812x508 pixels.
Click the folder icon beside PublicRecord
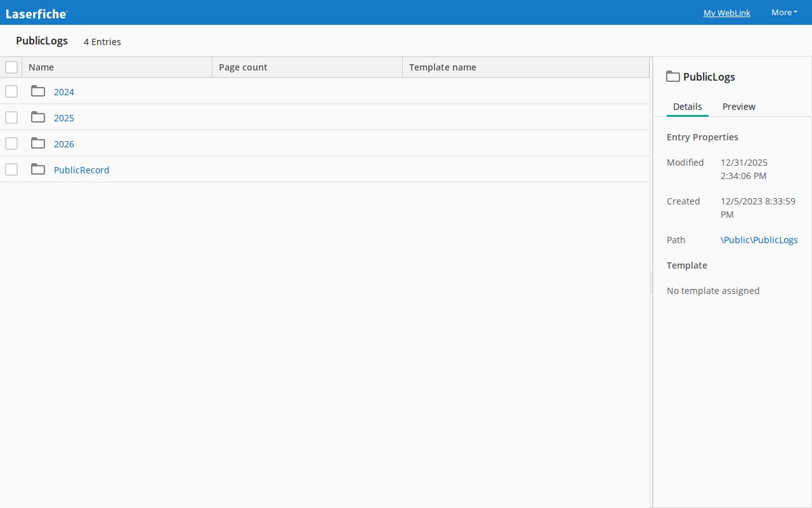click(38, 169)
